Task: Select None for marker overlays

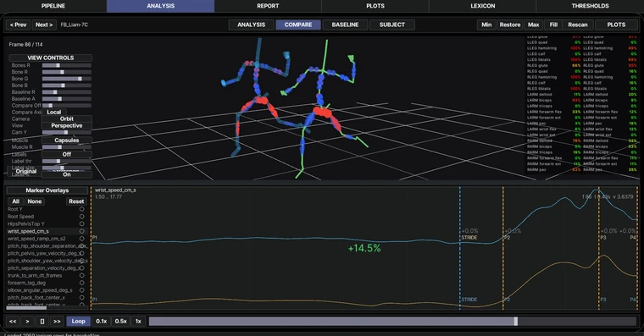Action: click(35, 201)
